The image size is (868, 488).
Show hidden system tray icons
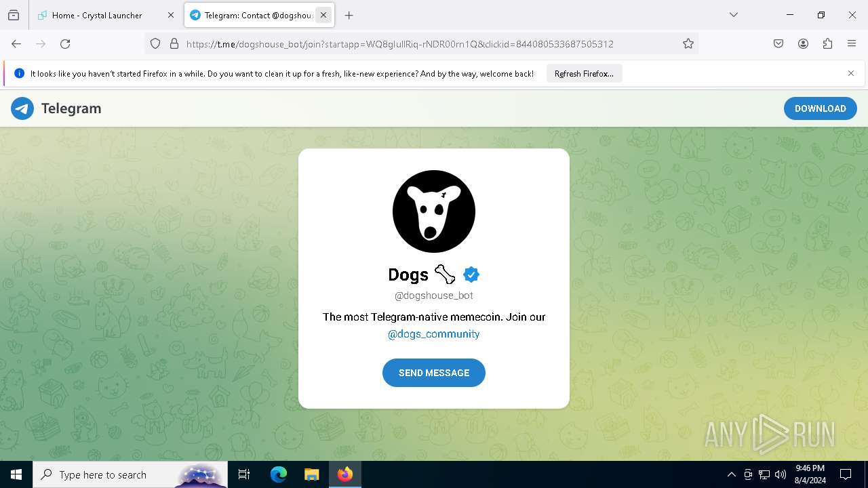click(x=731, y=474)
